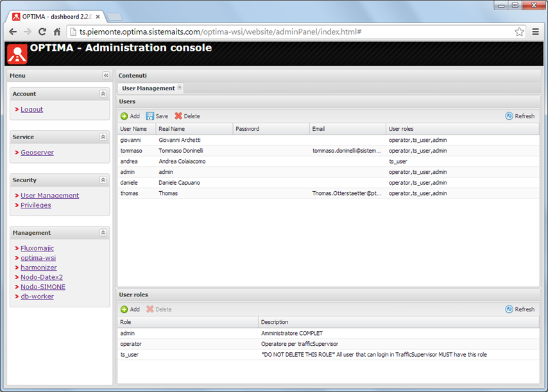Select the User Management content tab
The image size is (548, 392).
pos(148,89)
